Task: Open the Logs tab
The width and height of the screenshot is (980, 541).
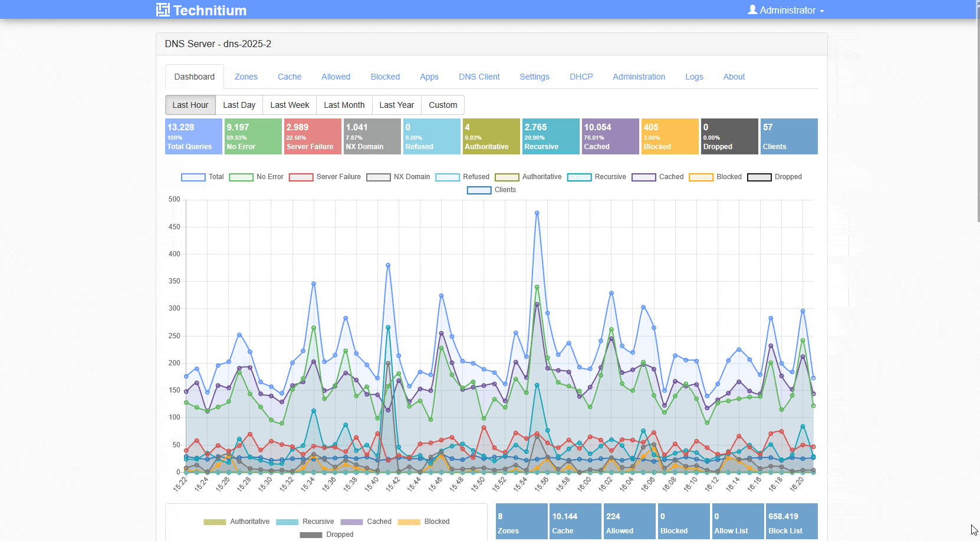Action: [694, 77]
